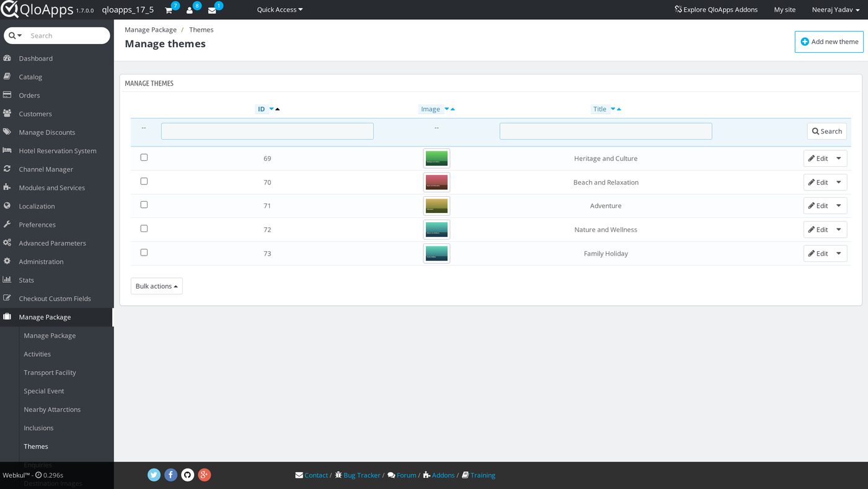This screenshot has width=868, height=489.
Task: Click the My site link
Action: coord(785,10)
